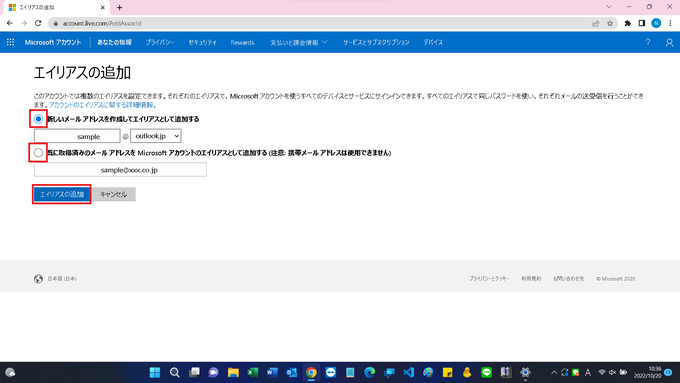Open the Chrome three-dot menu
Screen dimensions: 680x383
point(670,23)
